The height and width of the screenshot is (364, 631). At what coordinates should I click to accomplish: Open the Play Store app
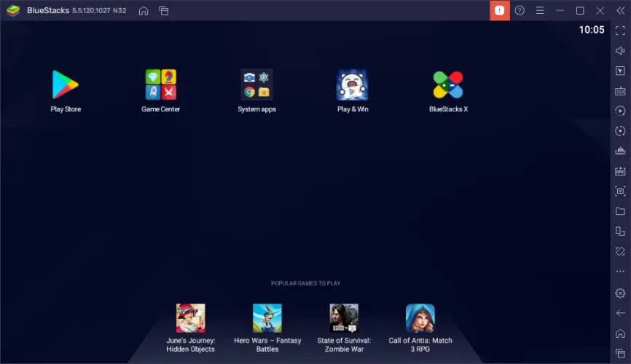(x=65, y=85)
